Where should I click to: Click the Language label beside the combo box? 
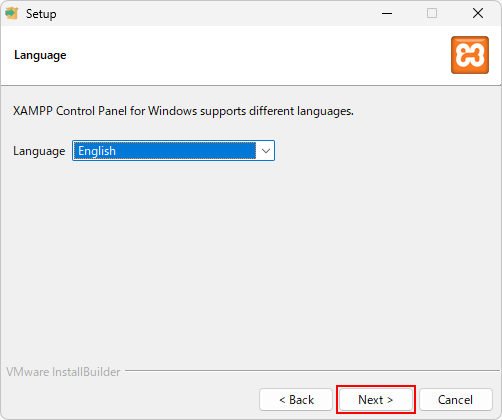tap(39, 151)
